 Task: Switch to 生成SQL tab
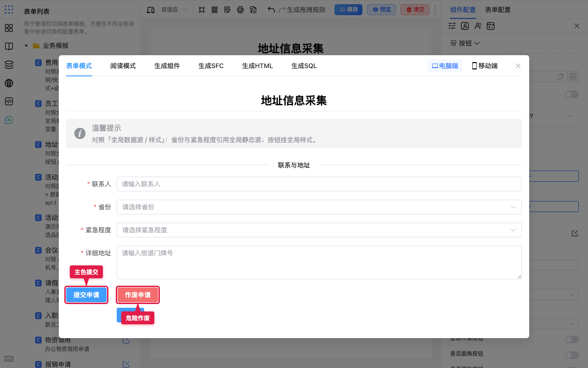coord(304,66)
